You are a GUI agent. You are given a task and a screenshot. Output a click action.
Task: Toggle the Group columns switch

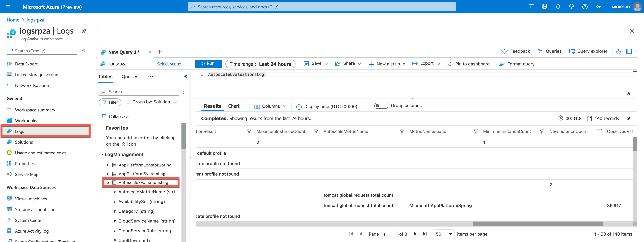tap(381, 106)
